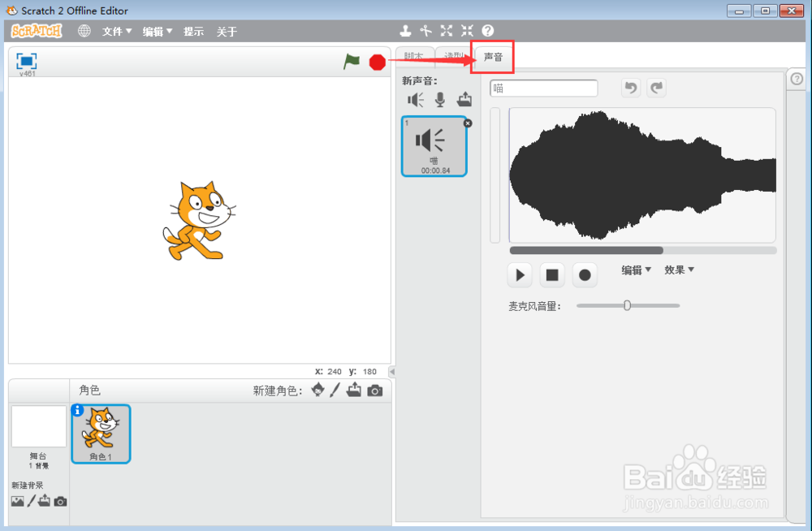Open the 文件 menu
The image size is (812, 531).
[116, 32]
